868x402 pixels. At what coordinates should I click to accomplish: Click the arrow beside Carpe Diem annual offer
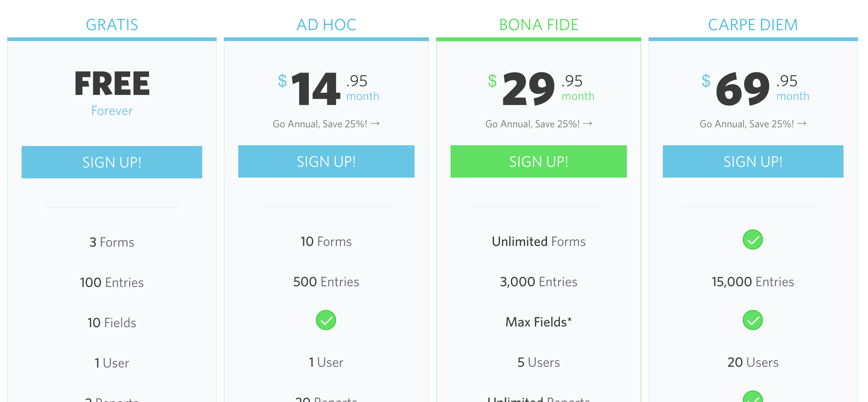[802, 124]
